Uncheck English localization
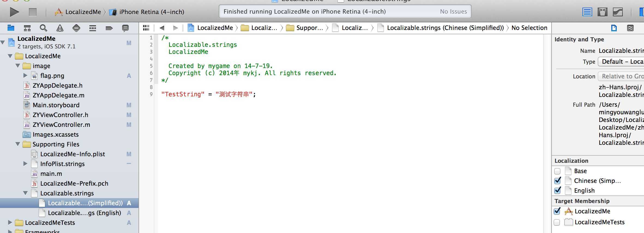The width and height of the screenshot is (644, 233). 558,190
